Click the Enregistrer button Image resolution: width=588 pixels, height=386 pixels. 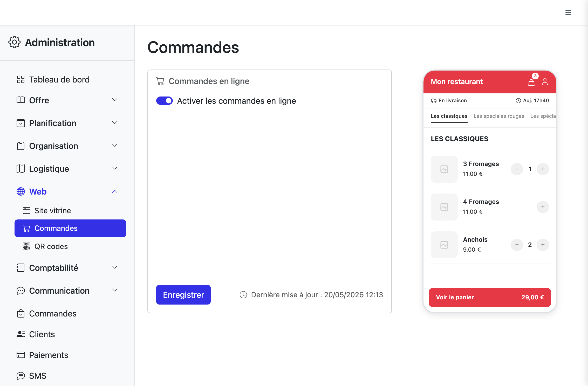click(183, 295)
